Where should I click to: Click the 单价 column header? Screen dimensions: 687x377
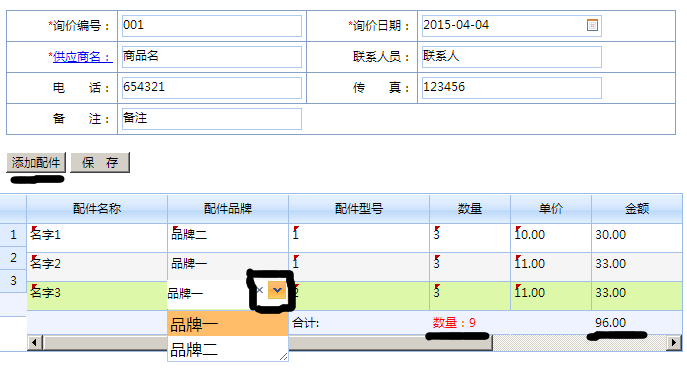pyautogui.click(x=551, y=209)
